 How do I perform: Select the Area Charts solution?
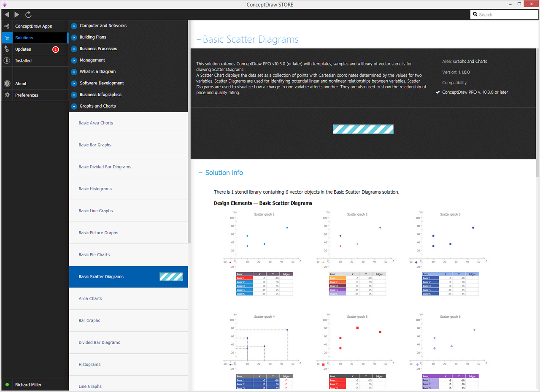tap(128, 299)
